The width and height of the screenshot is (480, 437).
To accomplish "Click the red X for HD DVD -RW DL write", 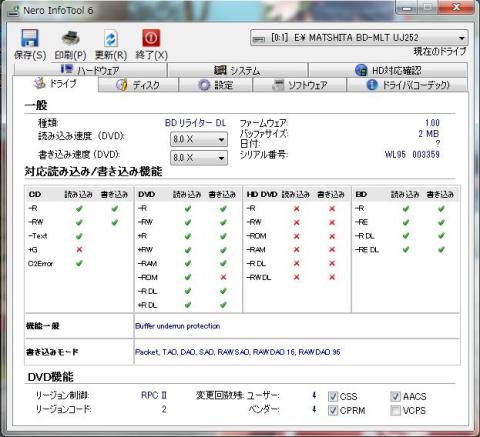I will point(332,277).
